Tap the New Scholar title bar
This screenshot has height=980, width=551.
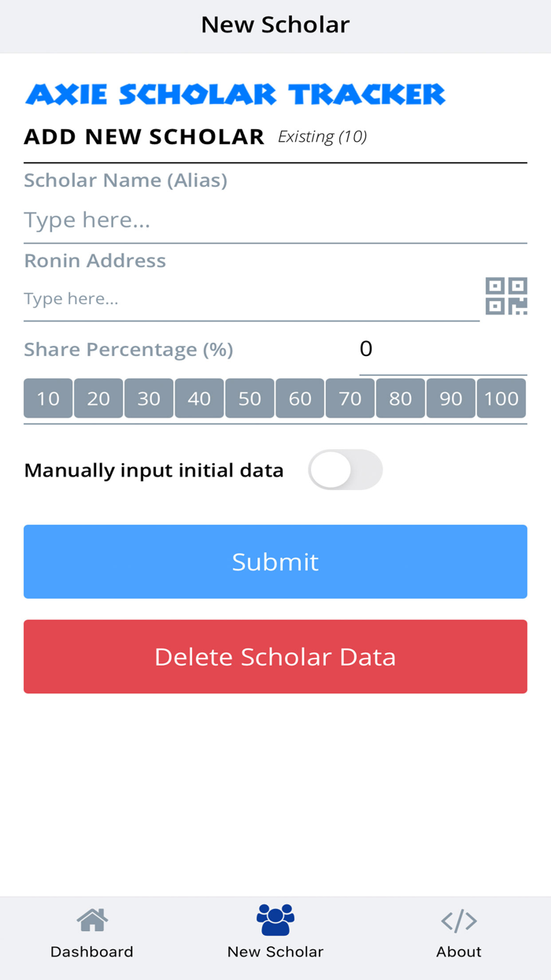pyautogui.click(x=275, y=24)
